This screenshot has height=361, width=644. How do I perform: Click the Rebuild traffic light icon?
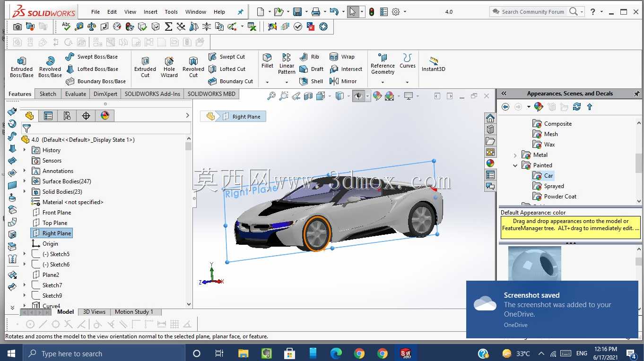click(x=372, y=12)
